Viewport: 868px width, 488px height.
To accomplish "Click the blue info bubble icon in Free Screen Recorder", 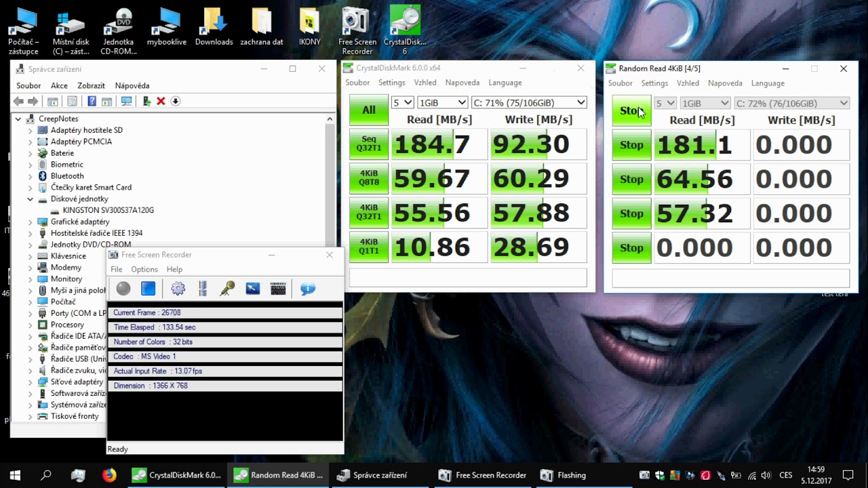I will coord(308,289).
